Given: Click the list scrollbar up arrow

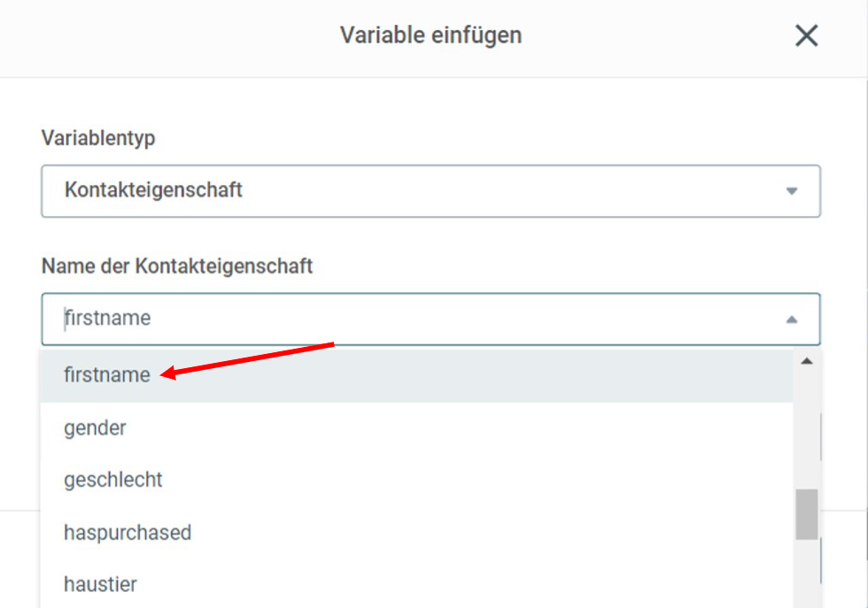Looking at the screenshot, I should pyautogui.click(x=807, y=361).
